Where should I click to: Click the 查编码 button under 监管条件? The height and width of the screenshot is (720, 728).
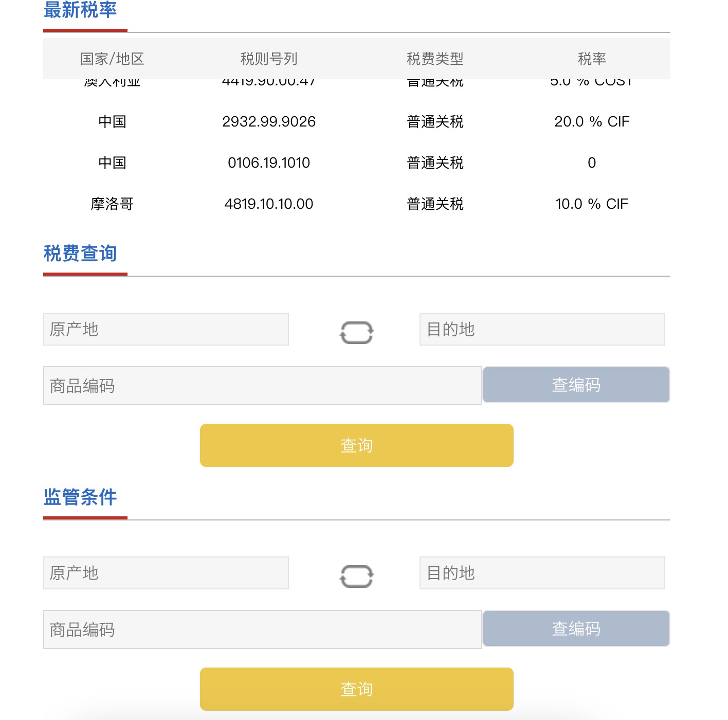[575, 628]
